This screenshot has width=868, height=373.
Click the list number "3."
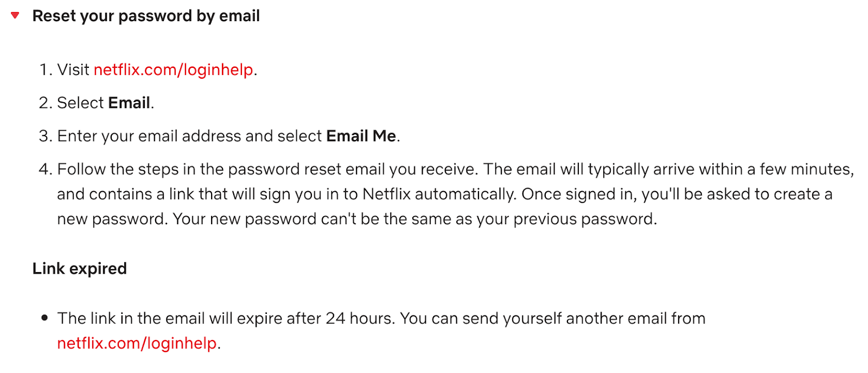(44, 136)
